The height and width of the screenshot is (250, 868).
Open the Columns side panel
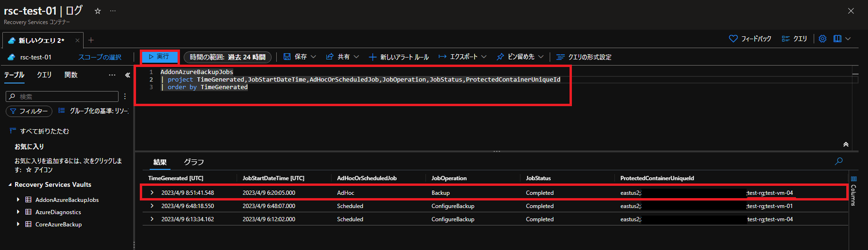tap(853, 191)
